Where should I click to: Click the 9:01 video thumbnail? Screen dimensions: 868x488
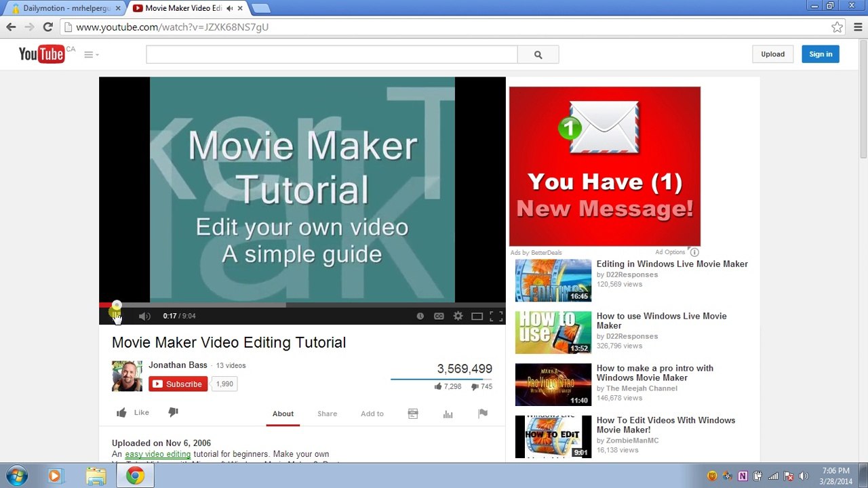553,437
